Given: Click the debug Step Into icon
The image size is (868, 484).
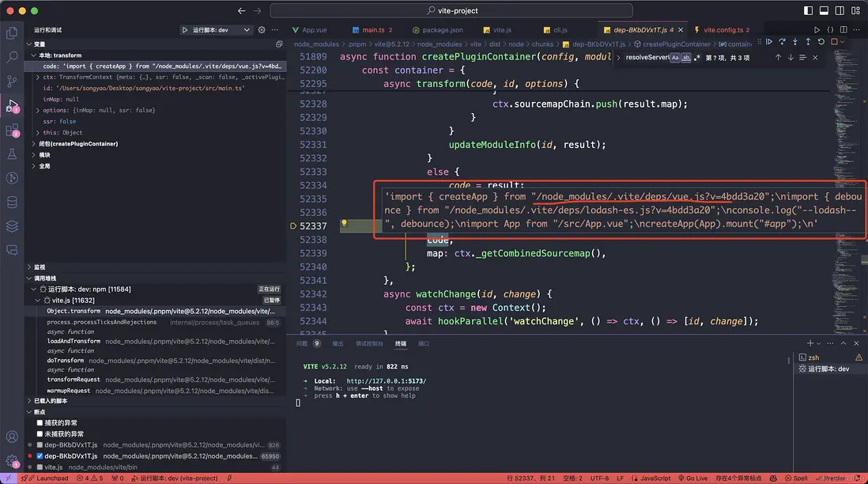Looking at the screenshot, I should point(794,42).
